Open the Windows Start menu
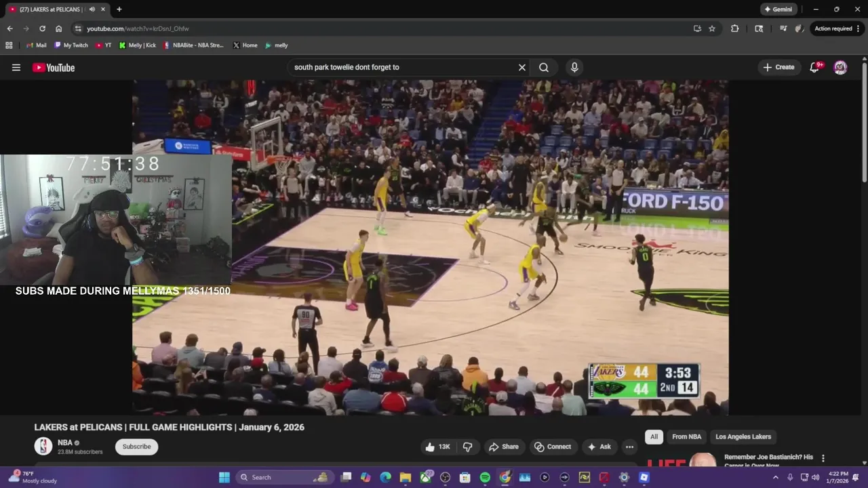 [224, 477]
